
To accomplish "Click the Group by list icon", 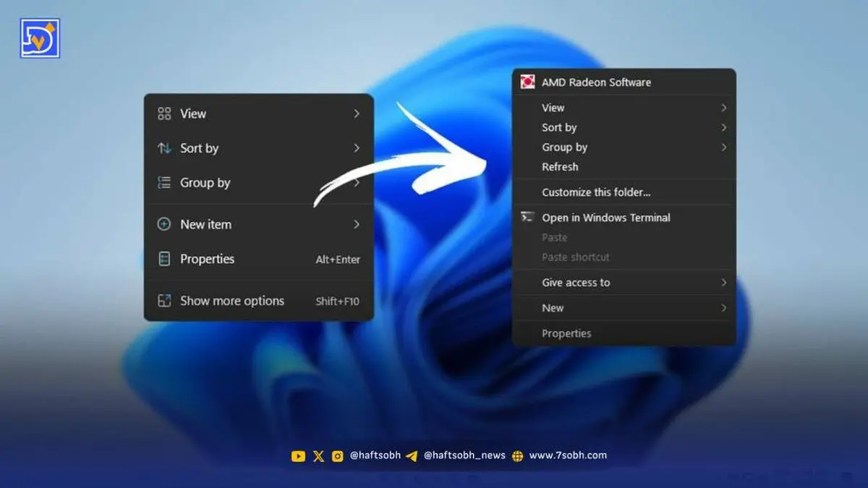I will (164, 183).
